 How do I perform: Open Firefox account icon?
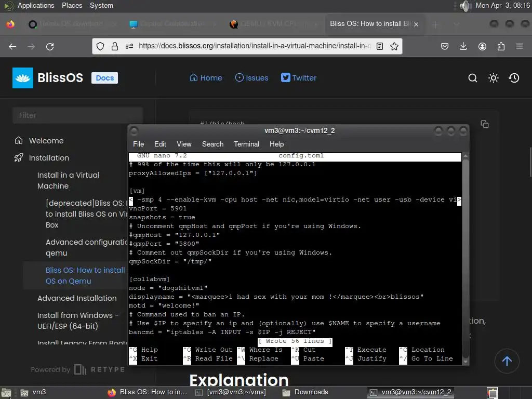click(x=482, y=46)
